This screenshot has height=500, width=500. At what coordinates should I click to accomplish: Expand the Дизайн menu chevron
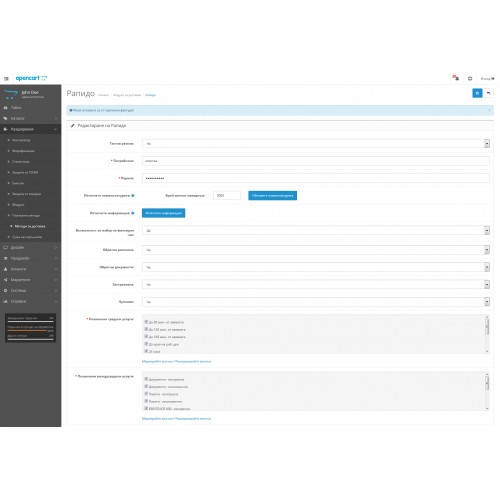coord(56,248)
